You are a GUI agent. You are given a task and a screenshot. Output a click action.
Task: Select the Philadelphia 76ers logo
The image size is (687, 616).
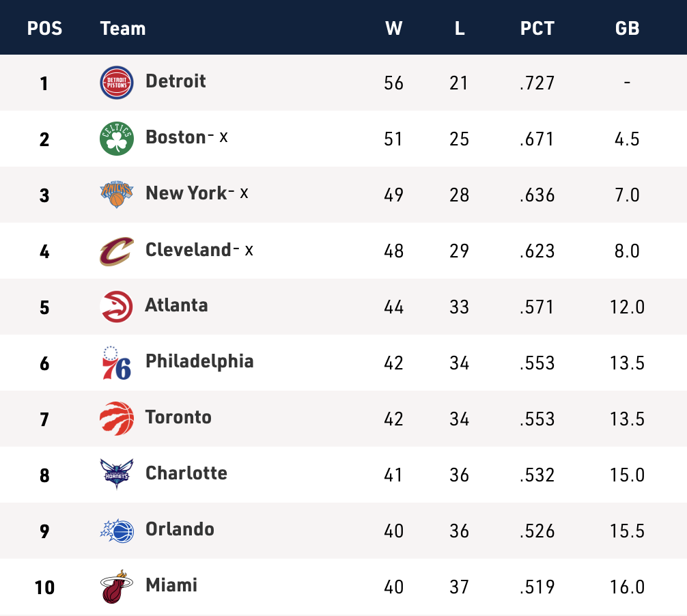click(x=117, y=363)
